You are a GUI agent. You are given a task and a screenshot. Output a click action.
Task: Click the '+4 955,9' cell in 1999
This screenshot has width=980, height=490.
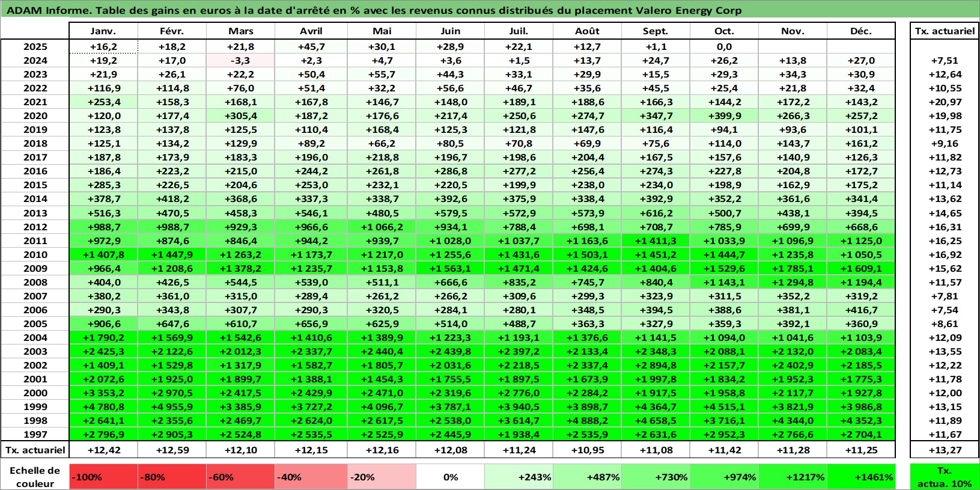coord(172,406)
